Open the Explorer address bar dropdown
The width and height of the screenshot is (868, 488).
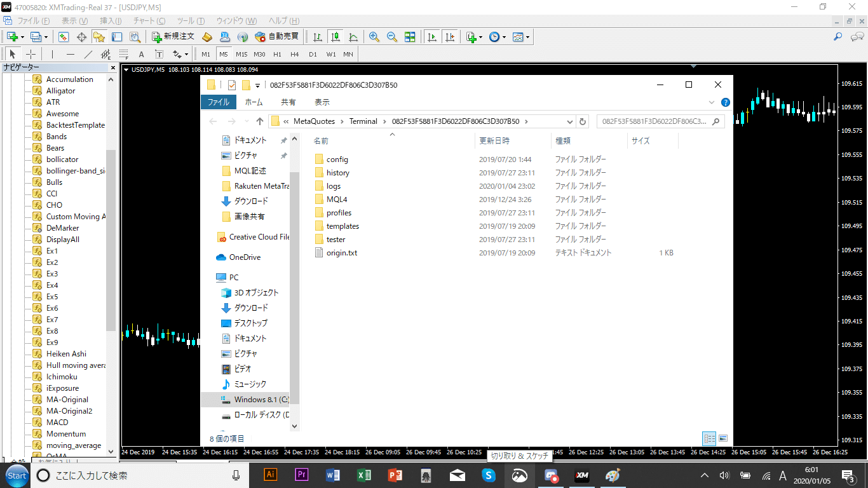click(x=569, y=121)
